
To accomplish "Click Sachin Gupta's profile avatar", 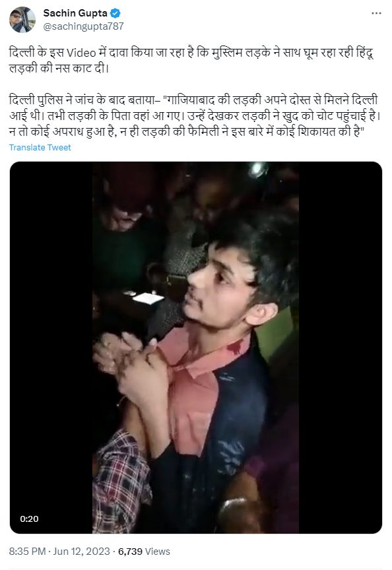I will pos(22,20).
